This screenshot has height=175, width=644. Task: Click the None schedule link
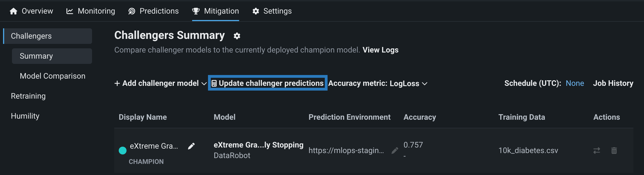(x=575, y=83)
